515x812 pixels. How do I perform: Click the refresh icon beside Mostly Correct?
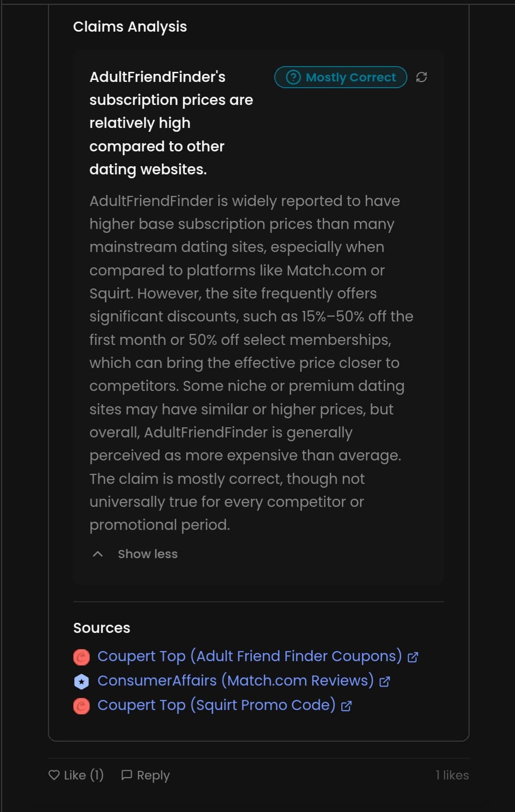pos(421,77)
